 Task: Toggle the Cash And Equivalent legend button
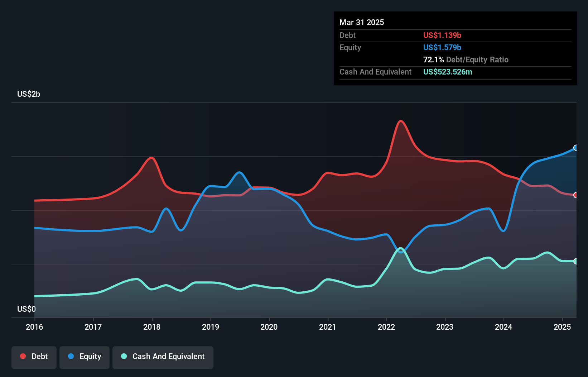click(x=163, y=357)
